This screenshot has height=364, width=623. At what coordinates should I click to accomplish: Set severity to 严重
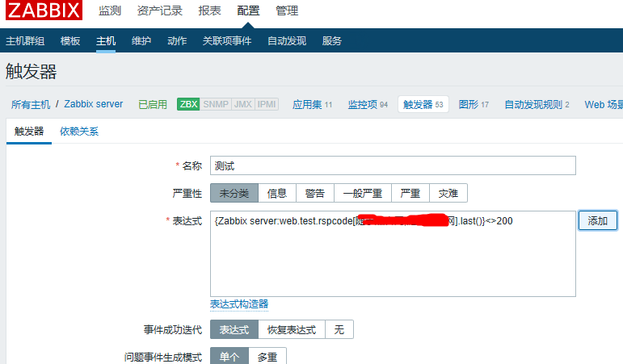tap(410, 194)
